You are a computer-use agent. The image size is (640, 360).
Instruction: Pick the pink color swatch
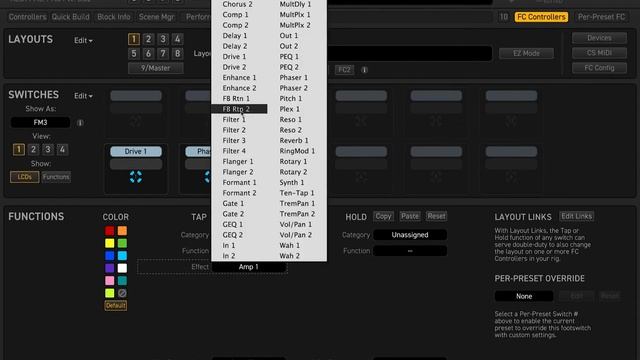coord(109,281)
